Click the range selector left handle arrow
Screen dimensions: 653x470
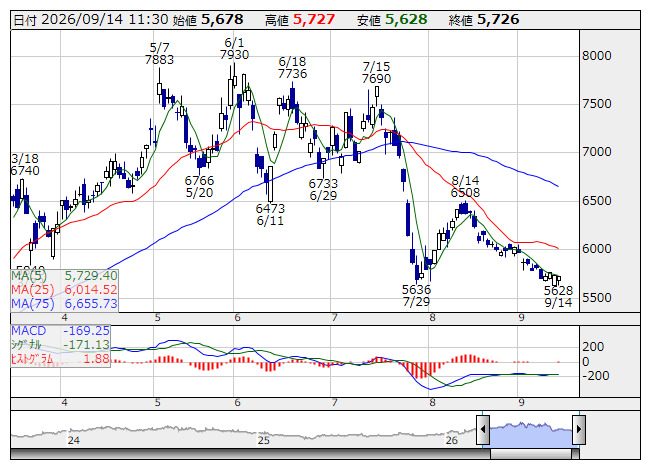483,429
